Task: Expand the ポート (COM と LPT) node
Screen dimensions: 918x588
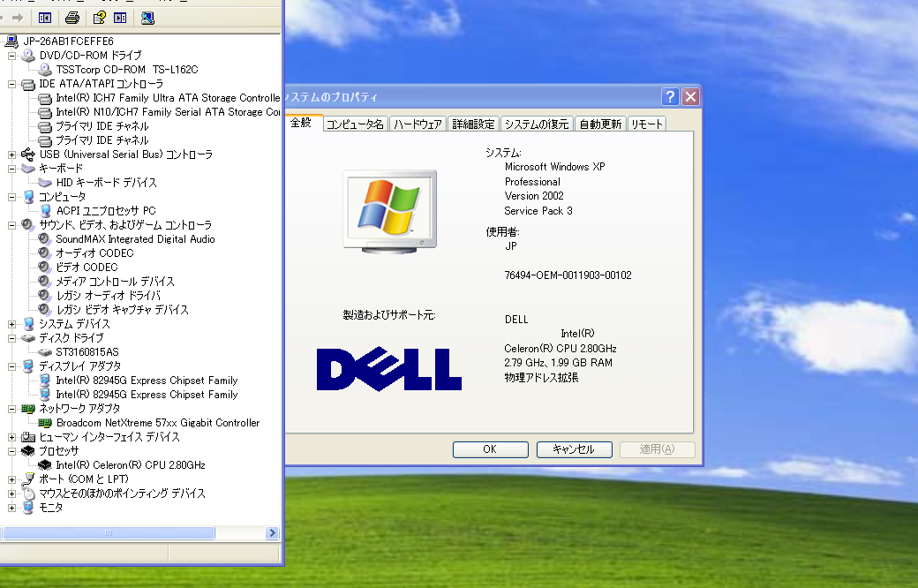Action: (11, 479)
